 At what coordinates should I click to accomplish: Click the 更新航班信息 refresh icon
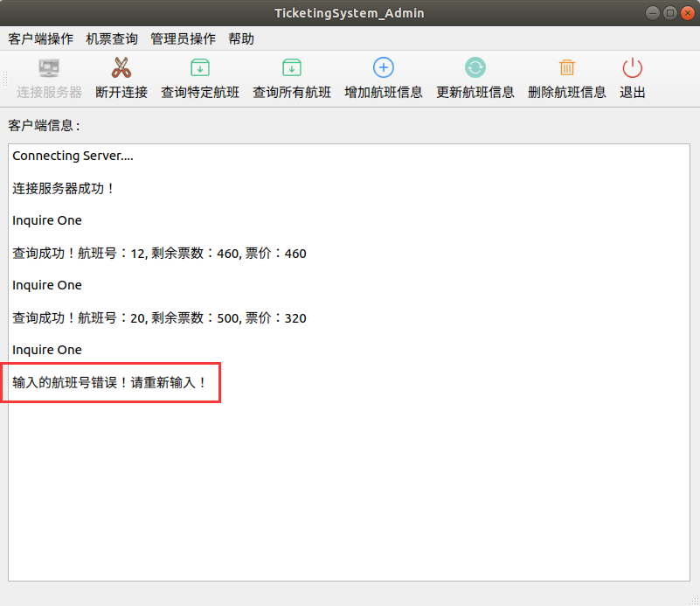pos(475,68)
